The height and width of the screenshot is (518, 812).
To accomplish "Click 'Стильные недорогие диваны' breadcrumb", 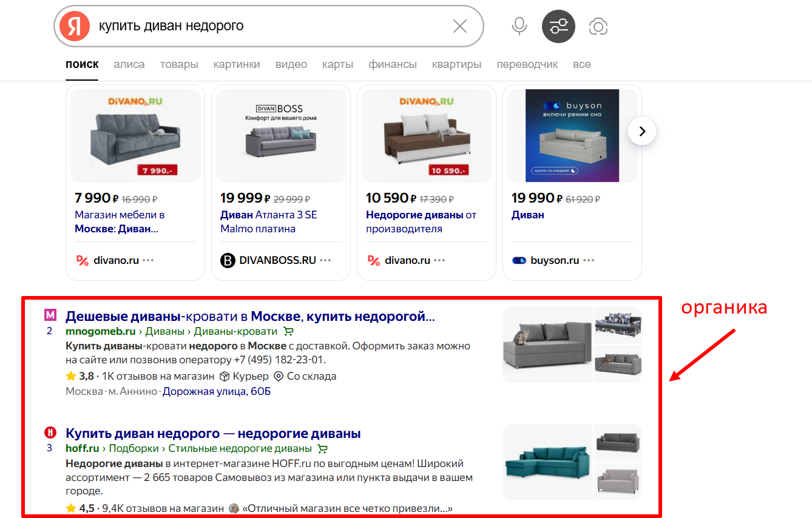I will pos(240,449).
